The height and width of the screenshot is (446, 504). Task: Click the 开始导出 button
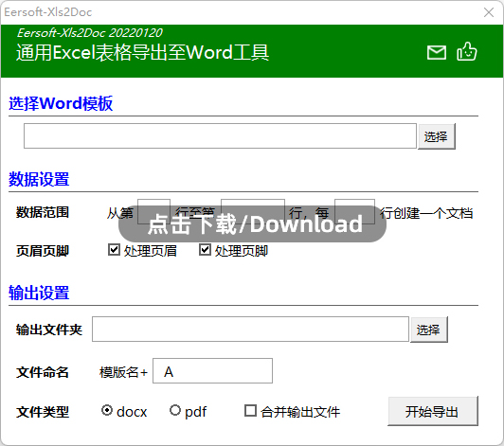[433, 411]
